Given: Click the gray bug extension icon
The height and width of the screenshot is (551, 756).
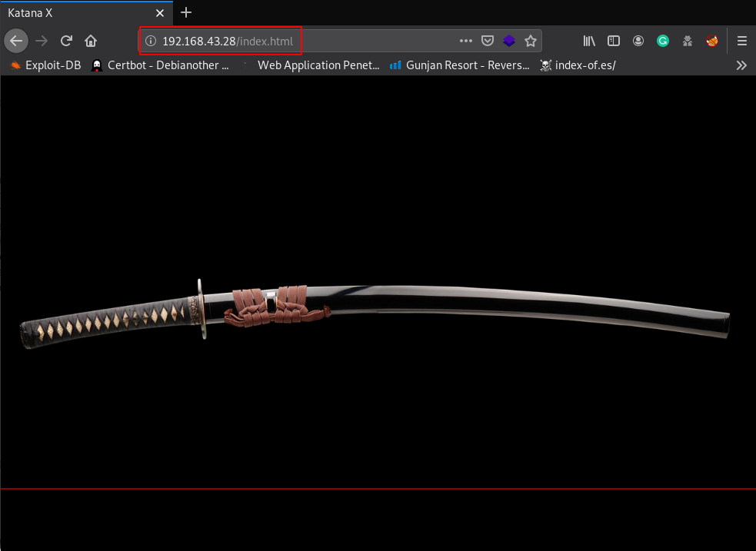Looking at the screenshot, I should (688, 41).
